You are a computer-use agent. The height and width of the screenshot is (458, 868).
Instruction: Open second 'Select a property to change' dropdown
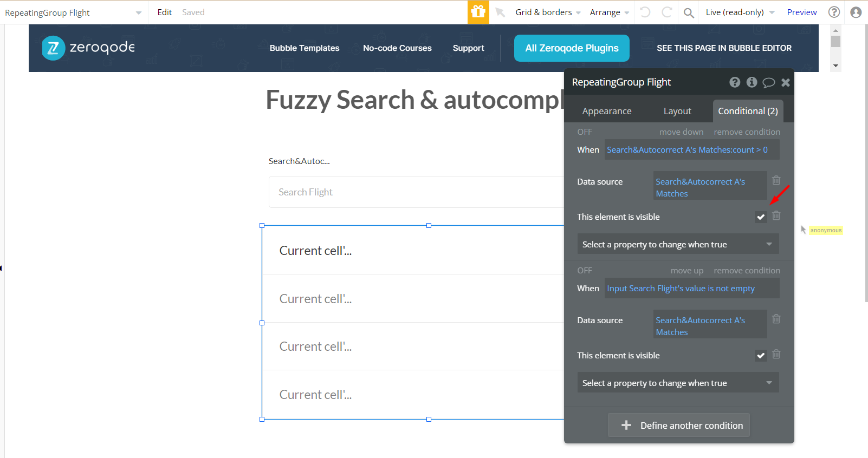click(678, 383)
